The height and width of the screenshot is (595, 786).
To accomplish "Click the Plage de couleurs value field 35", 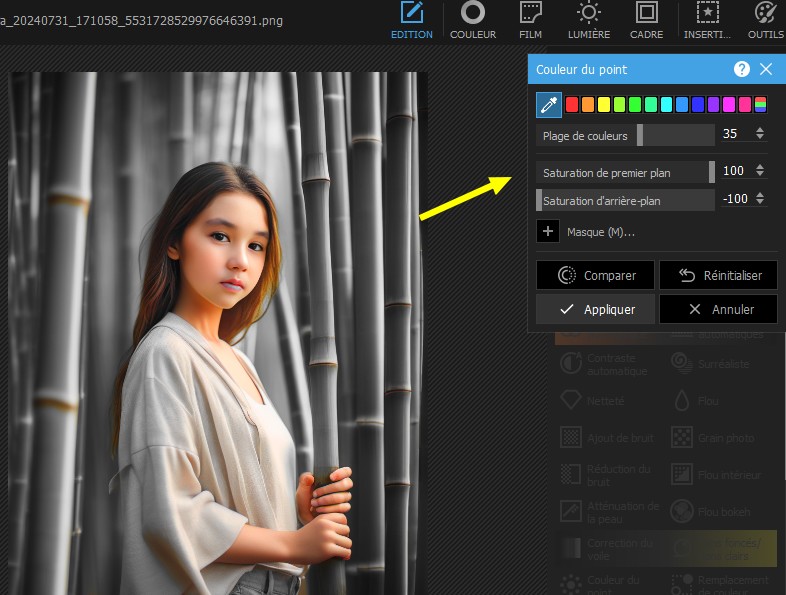I will [736, 134].
